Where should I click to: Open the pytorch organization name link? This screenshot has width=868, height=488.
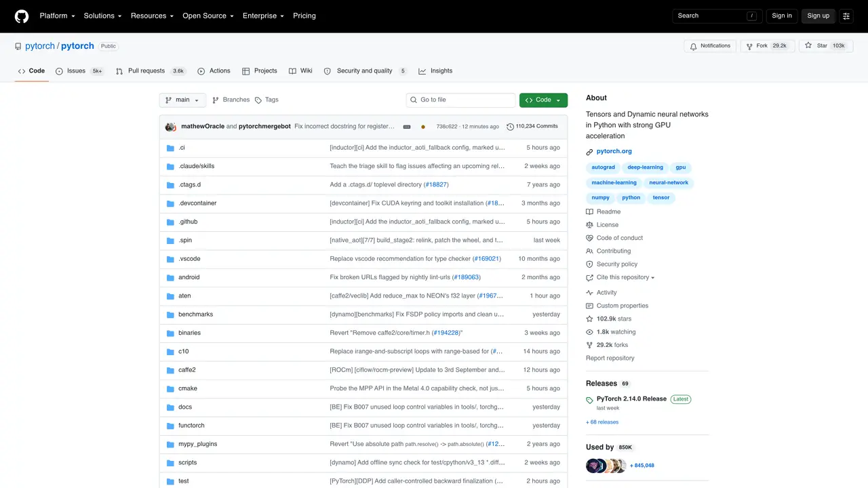[x=40, y=46]
